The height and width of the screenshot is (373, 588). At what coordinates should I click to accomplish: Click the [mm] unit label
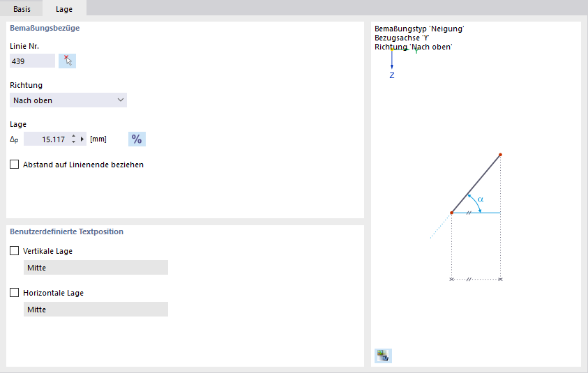(98, 139)
